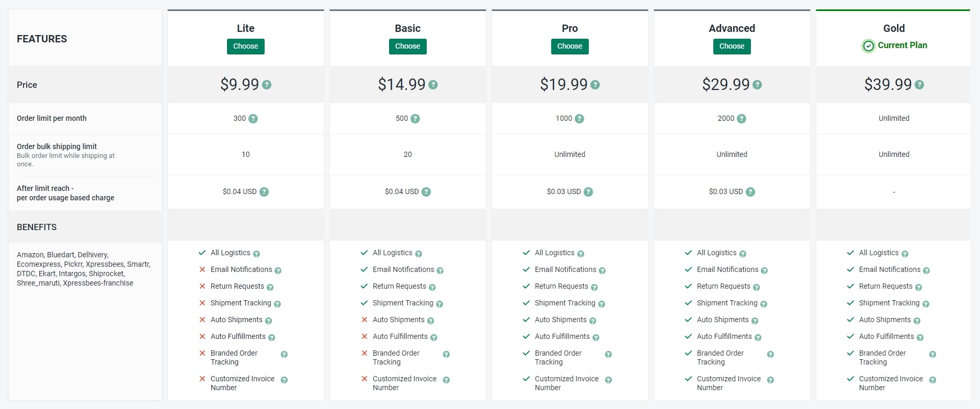Viewport: 980px width, 409px height.
Task: Click help icon next to Lite $9.99 price
Action: [267, 85]
